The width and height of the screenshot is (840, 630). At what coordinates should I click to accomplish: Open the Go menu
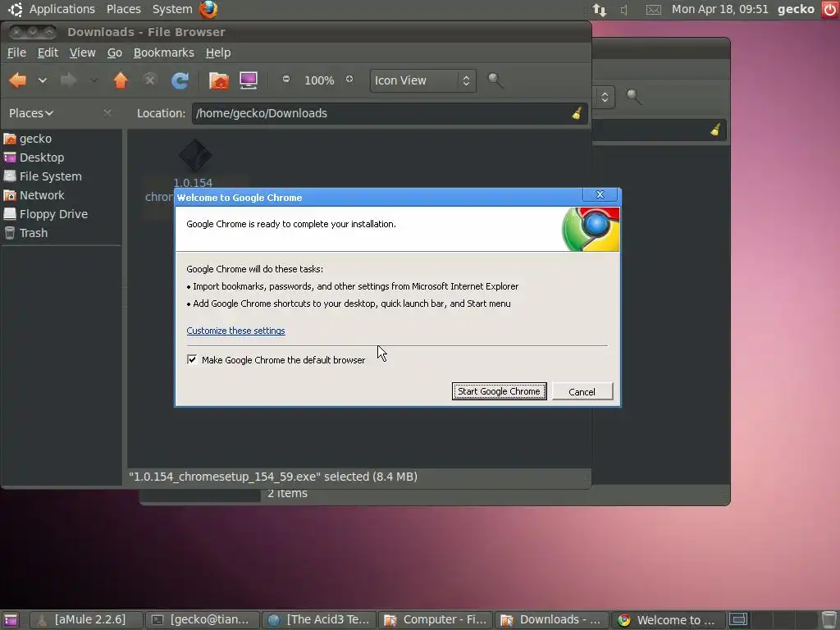(115, 52)
